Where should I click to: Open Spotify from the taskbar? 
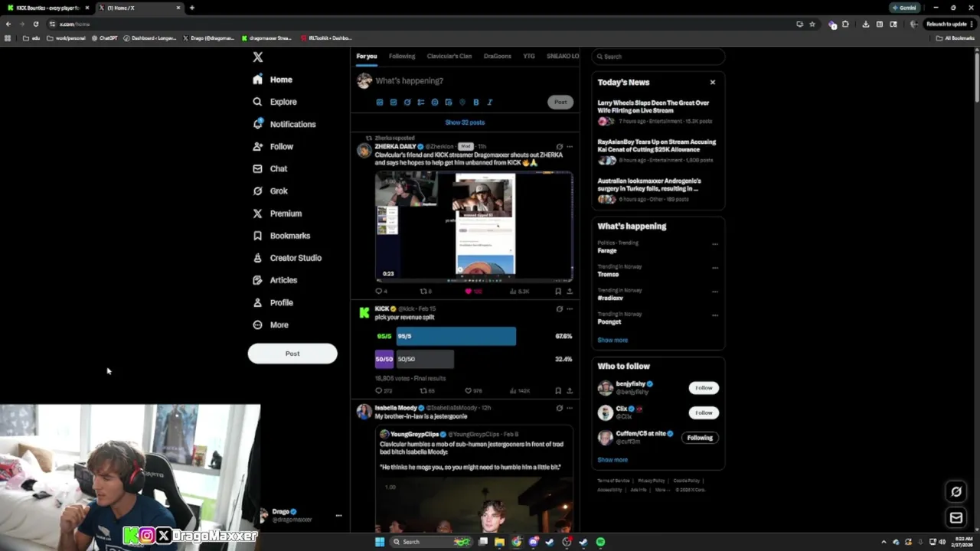click(600, 542)
